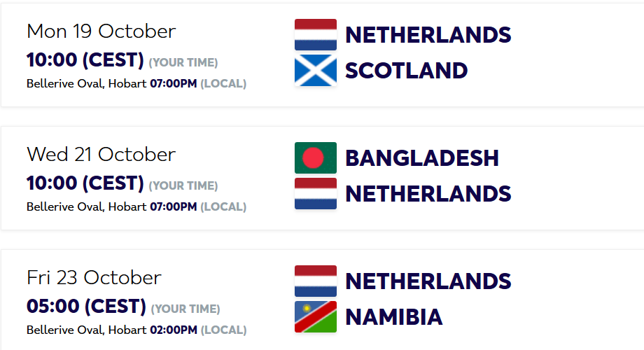The image size is (644, 350).
Task: Click Netherlands flag in the 23 October match
Action: 316,281
